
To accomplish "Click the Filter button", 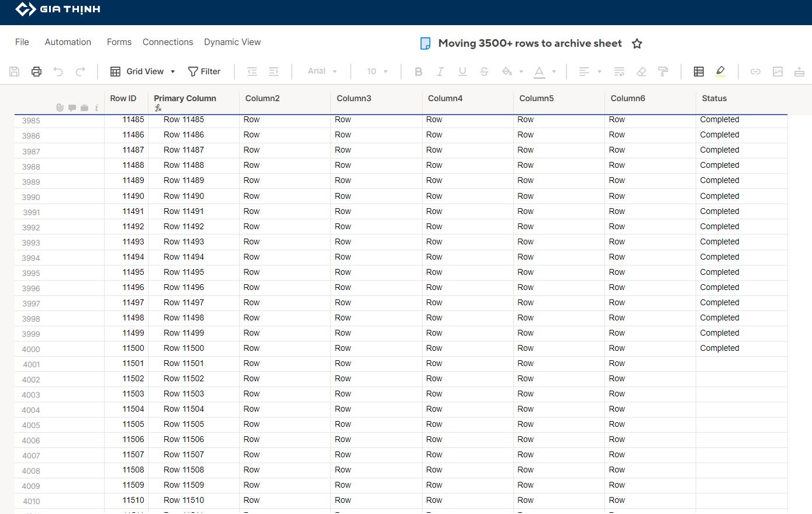I will tap(204, 71).
